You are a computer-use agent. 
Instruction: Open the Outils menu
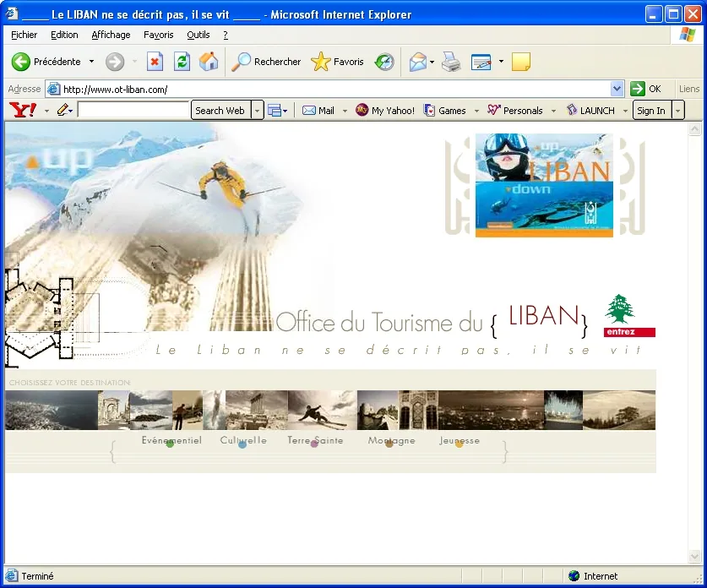pyautogui.click(x=199, y=35)
